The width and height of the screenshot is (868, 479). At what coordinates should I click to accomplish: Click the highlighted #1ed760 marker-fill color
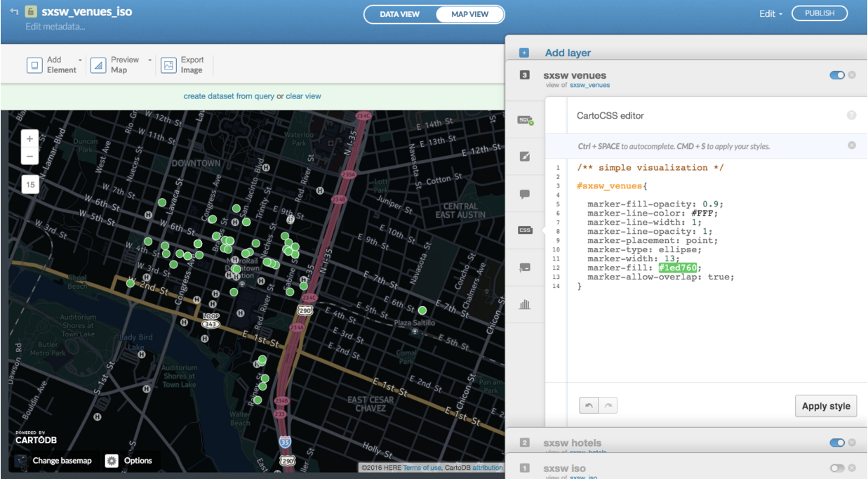pos(677,268)
